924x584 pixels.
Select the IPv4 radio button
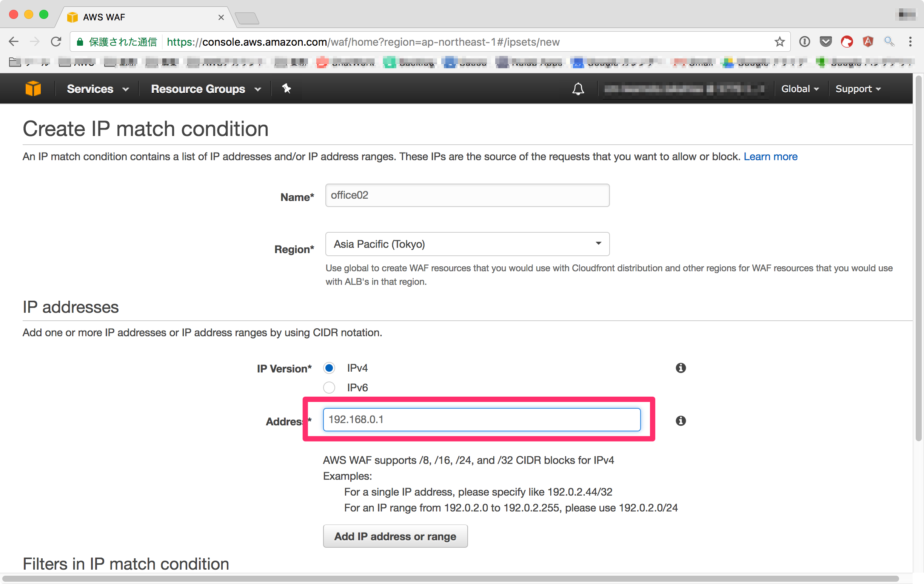pos(329,368)
